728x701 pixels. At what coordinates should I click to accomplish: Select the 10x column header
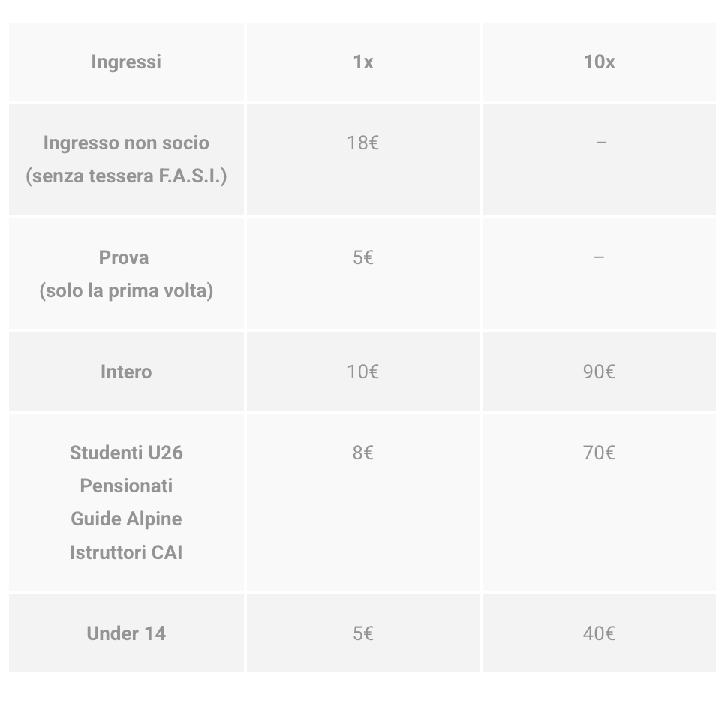point(599,62)
